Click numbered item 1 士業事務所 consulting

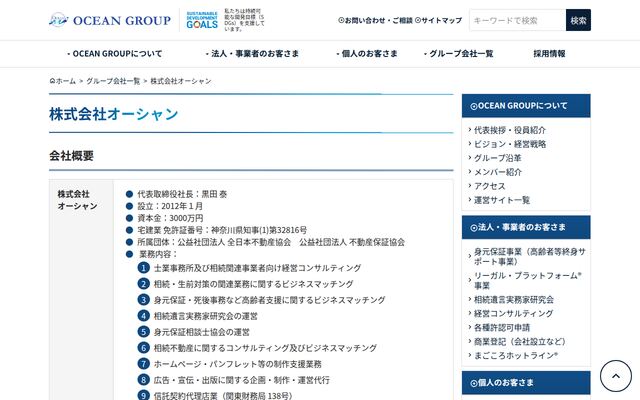(257, 268)
